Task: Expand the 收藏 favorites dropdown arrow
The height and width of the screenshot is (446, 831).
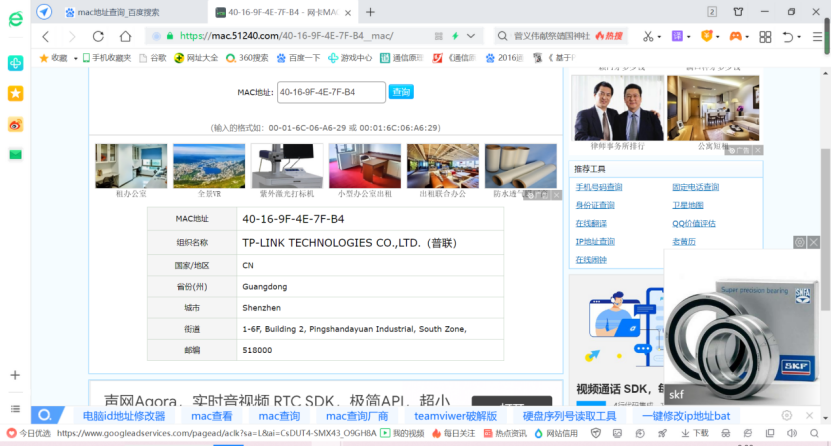Action: click(75, 58)
